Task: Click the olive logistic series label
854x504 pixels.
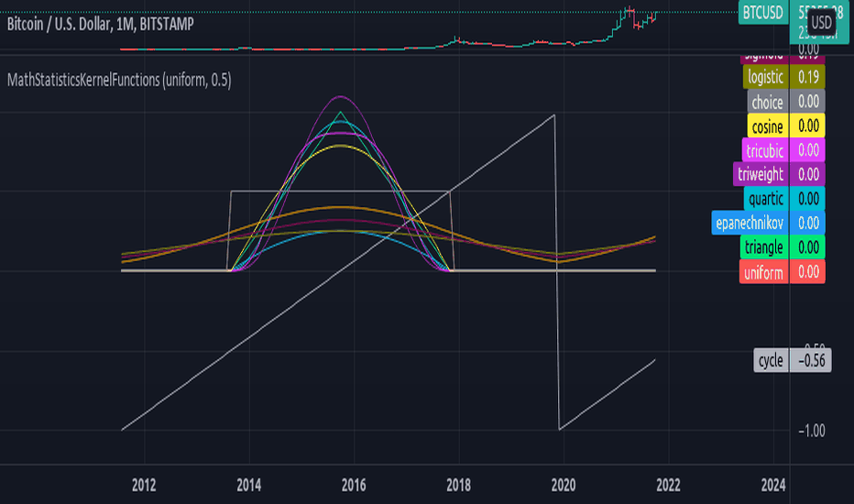Action: click(765, 78)
